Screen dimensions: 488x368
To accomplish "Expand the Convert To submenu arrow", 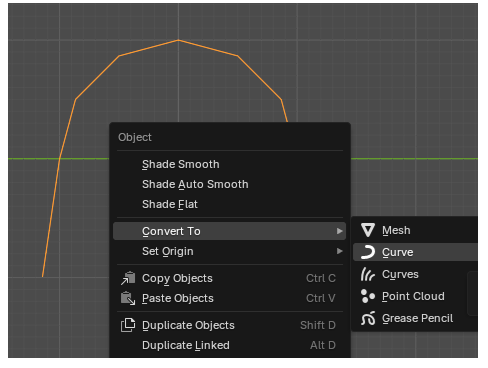I will [x=339, y=231].
